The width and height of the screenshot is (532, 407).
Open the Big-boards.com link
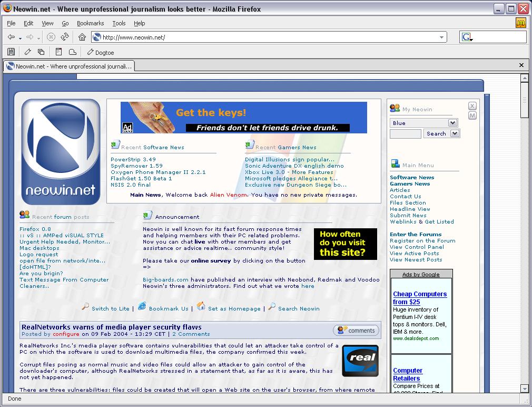pyautogui.click(x=165, y=280)
